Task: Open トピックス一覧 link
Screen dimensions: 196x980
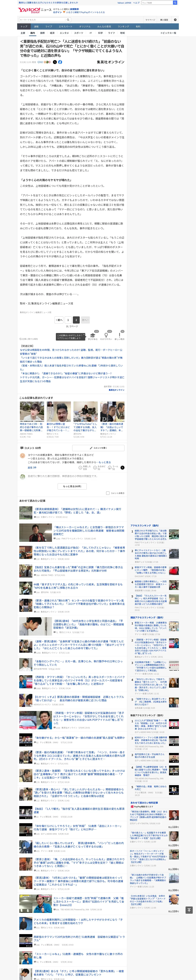Action: coord(168,33)
